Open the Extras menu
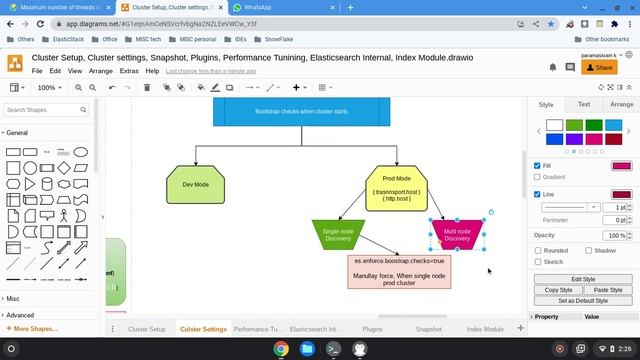The height and width of the screenshot is (360, 640). 129,71
